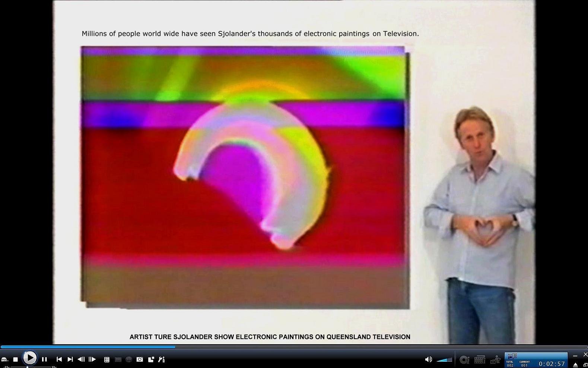The width and height of the screenshot is (588, 368).
Task: Click the open source/disc drive icon
Action: 4,359
